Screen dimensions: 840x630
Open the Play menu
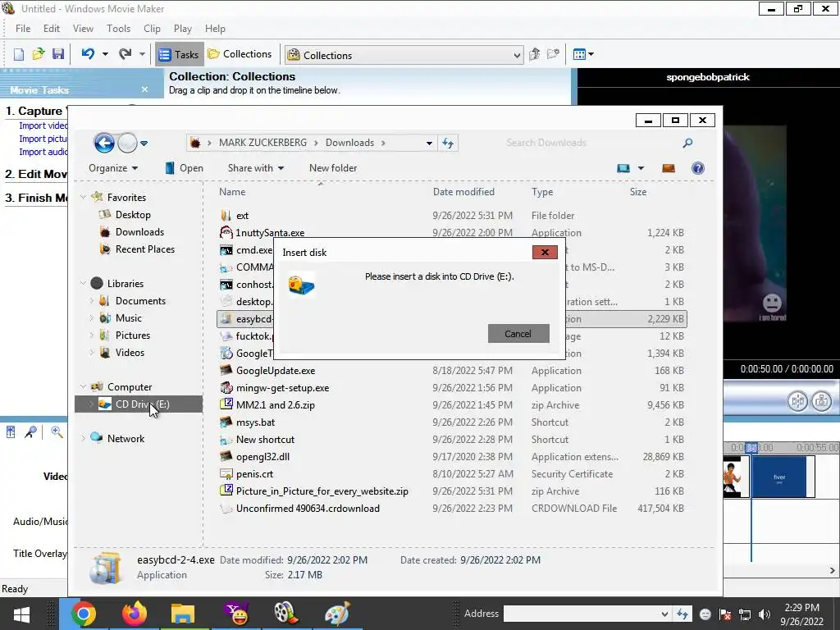click(183, 29)
